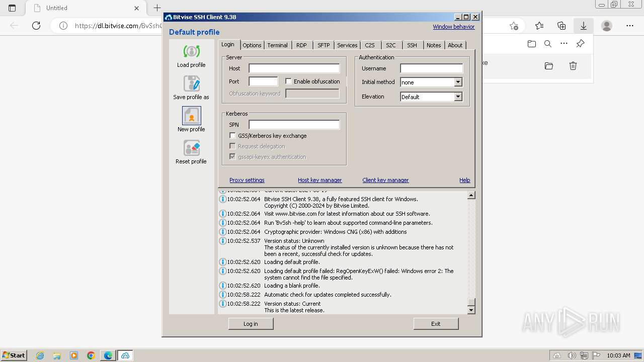
Task: Click the Reset profile icon
Action: coord(191,148)
